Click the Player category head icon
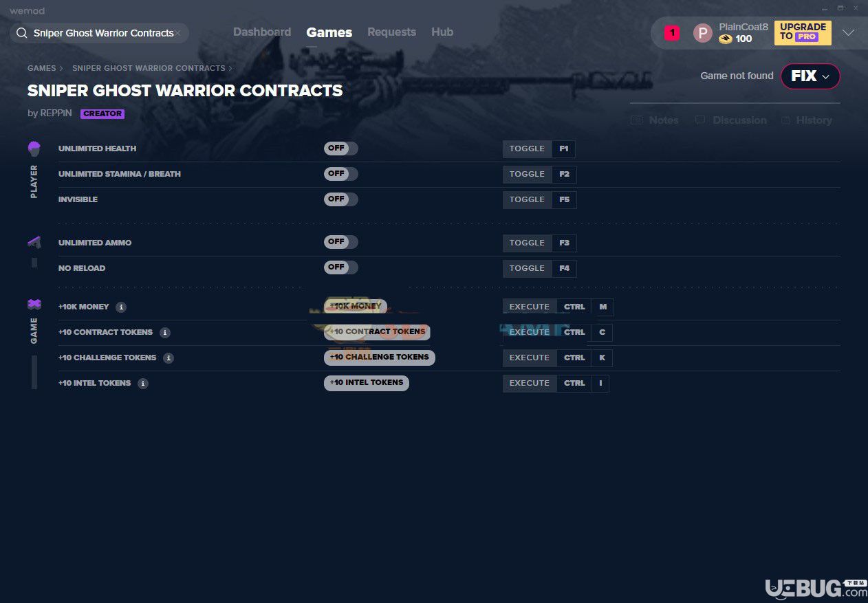The width and height of the screenshot is (868, 603). (x=34, y=149)
